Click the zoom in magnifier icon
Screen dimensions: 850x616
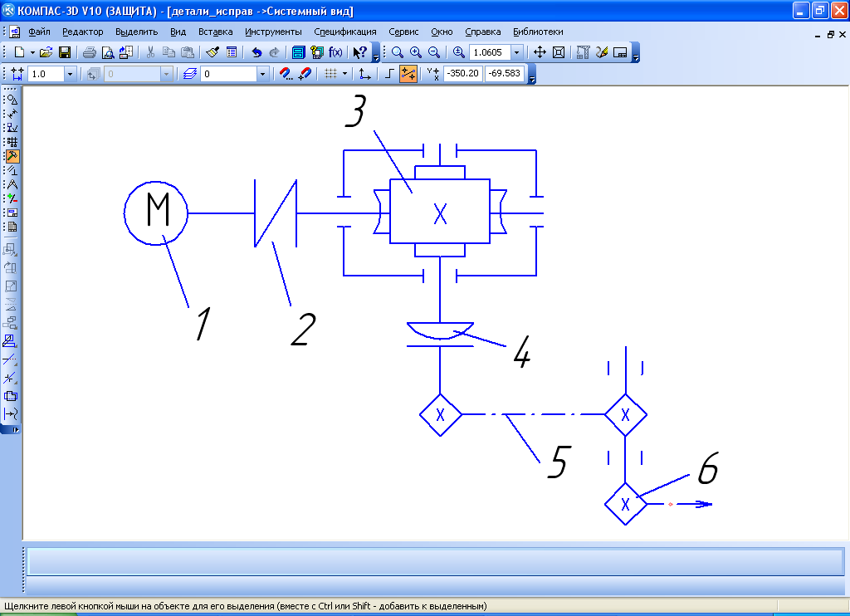point(415,52)
